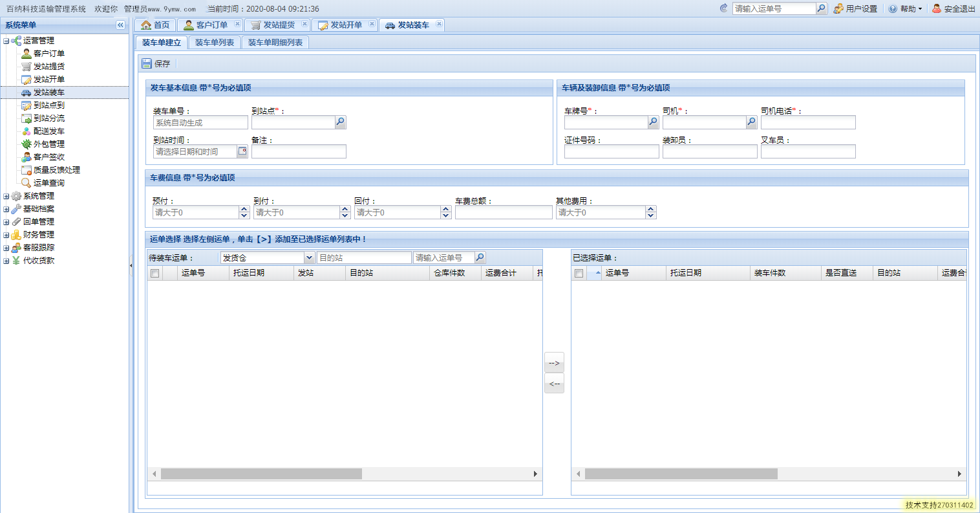Collapse the 运营管理 tree node
The height and width of the screenshot is (513, 980).
6,41
